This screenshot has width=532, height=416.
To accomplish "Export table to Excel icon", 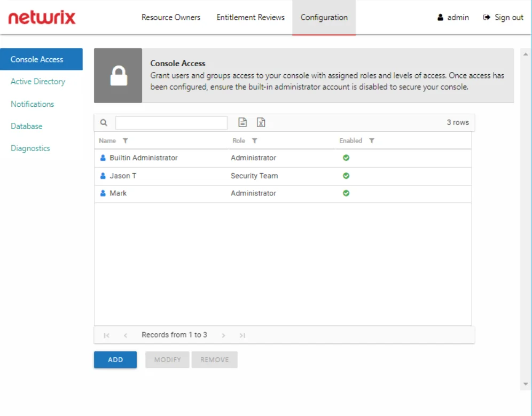I will click(x=261, y=122).
